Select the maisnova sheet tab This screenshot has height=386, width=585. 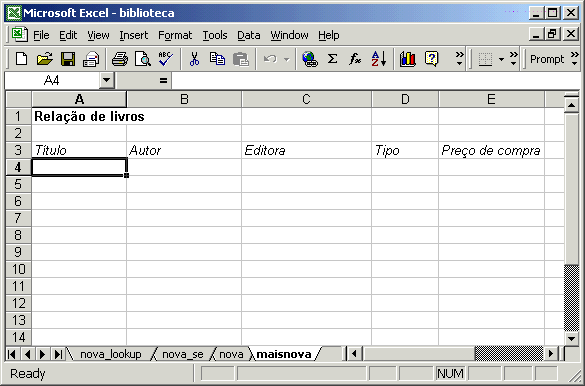(x=284, y=354)
